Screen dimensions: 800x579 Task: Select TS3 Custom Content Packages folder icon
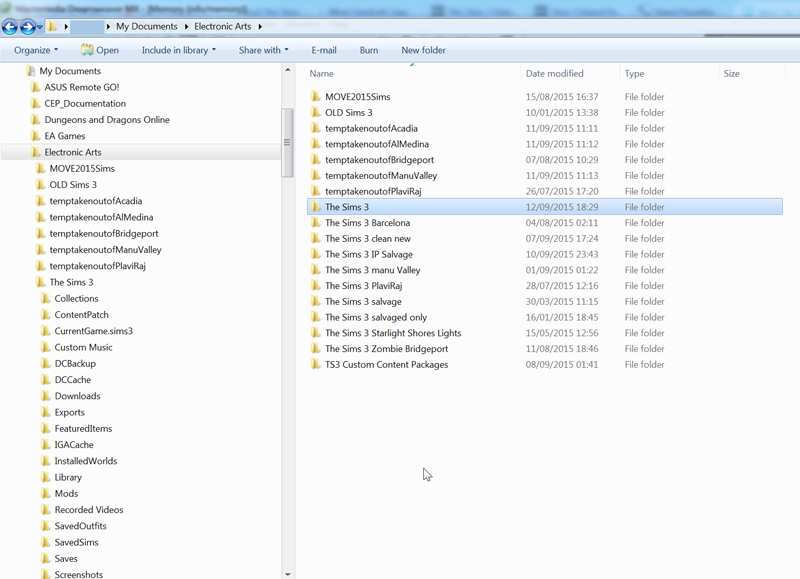pos(316,364)
